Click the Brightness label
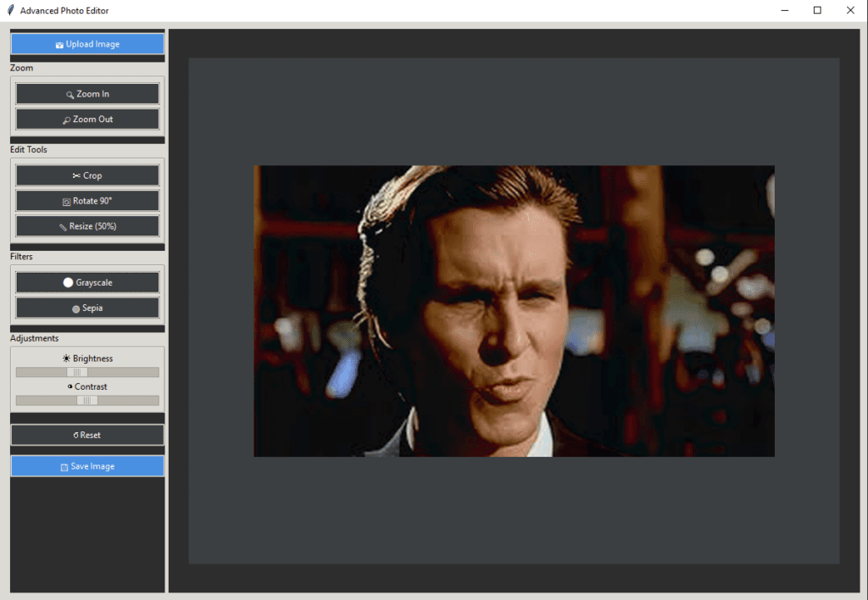This screenshot has width=868, height=600. pos(87,358)
